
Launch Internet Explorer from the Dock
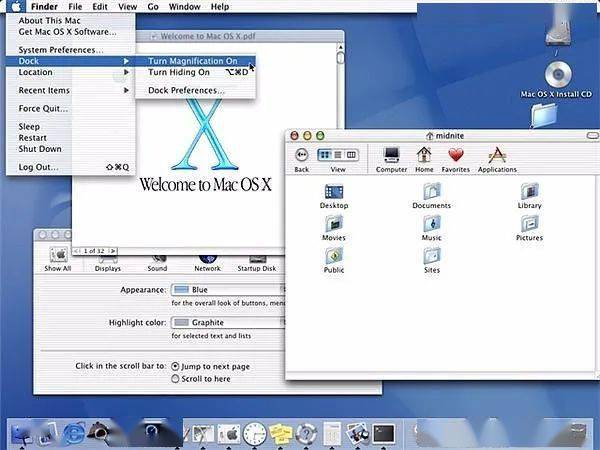[73, 434]
